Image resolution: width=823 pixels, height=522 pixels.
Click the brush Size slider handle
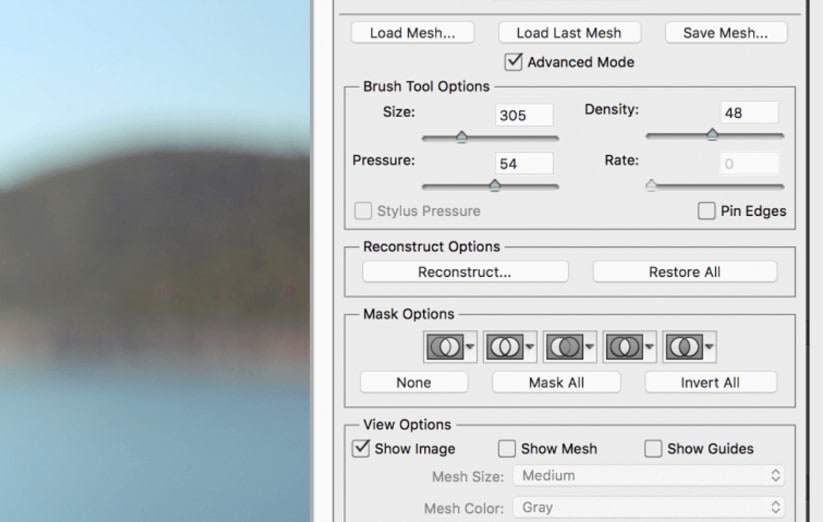tap(461, 137)
